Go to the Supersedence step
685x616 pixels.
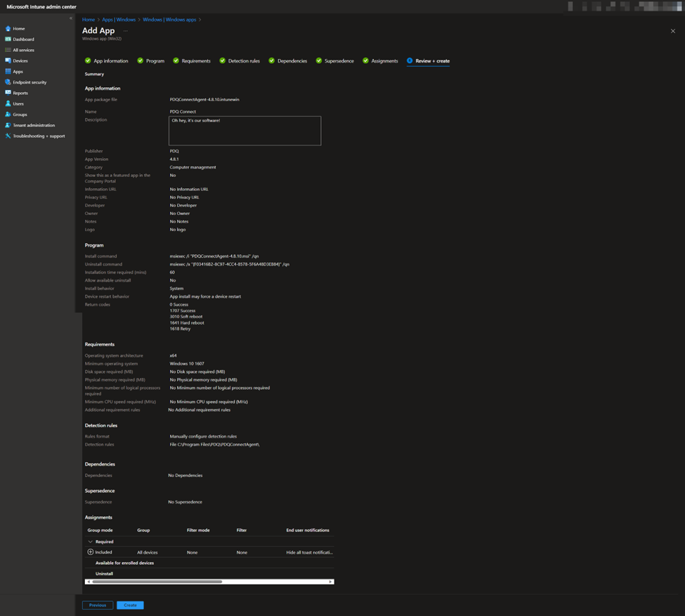tap(335, 60)
